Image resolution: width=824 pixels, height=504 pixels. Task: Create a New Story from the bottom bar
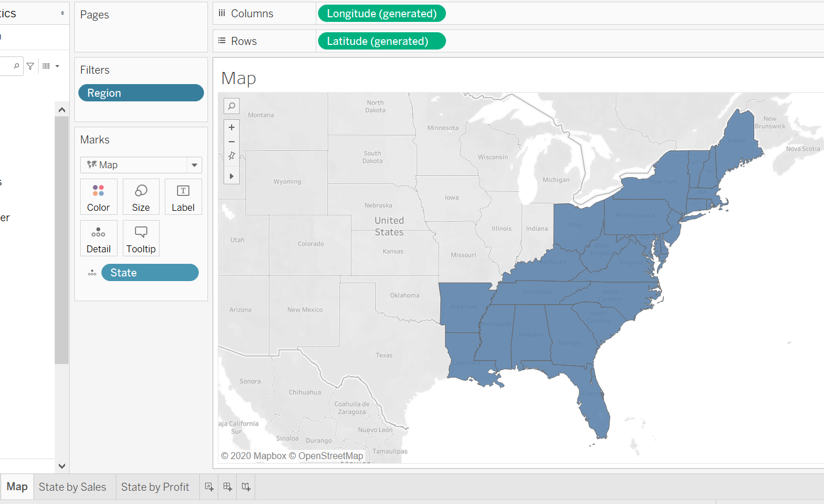245,487
